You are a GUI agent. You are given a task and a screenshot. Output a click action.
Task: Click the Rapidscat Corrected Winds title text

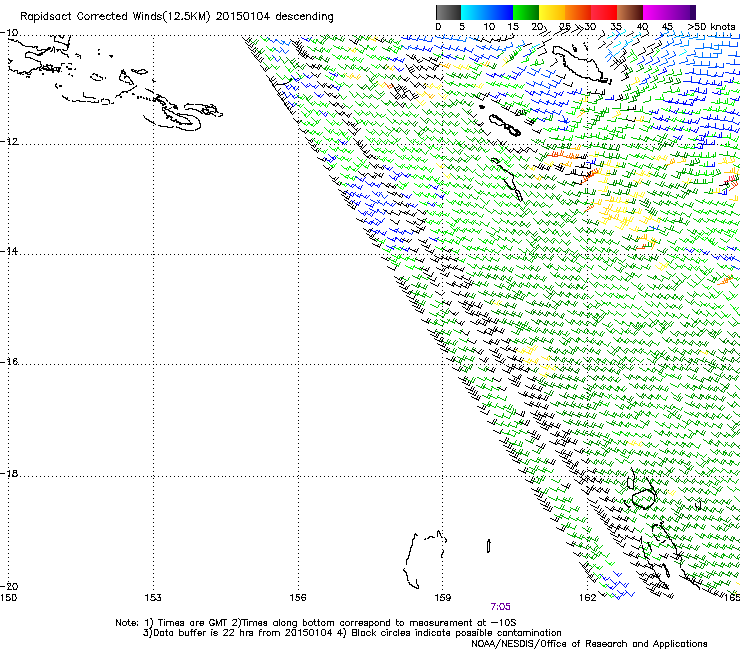177,17
